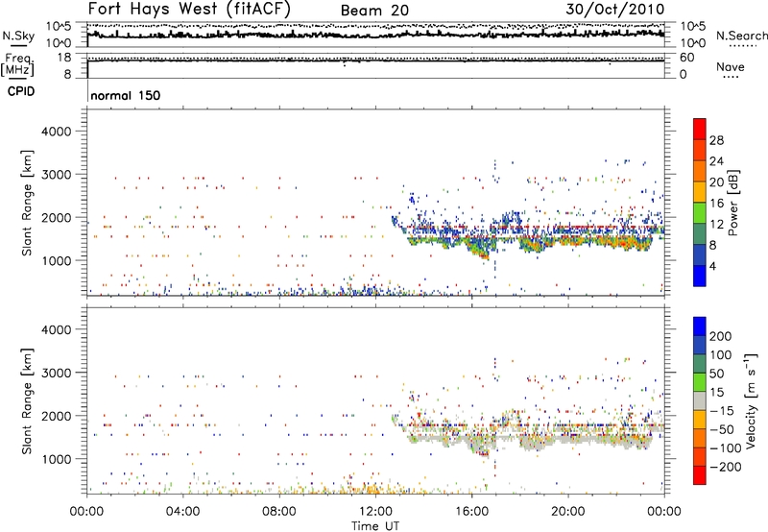Click the velocity panel 'Slant Range [km]' label
The width and height of the screenshot is (768, 532).
coord(27,401)
